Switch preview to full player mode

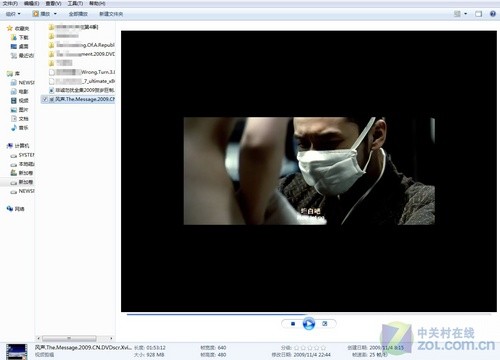325,323
